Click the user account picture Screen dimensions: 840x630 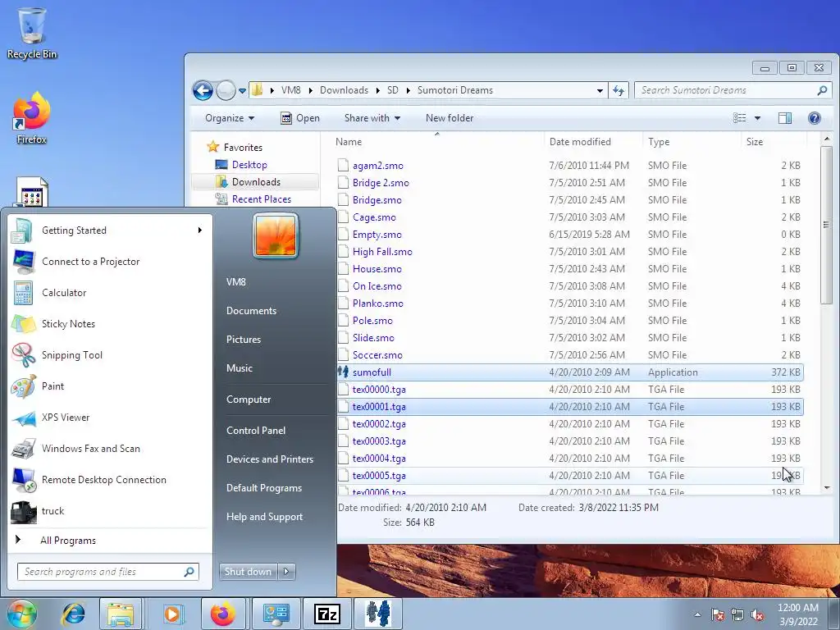pos(276,235)
